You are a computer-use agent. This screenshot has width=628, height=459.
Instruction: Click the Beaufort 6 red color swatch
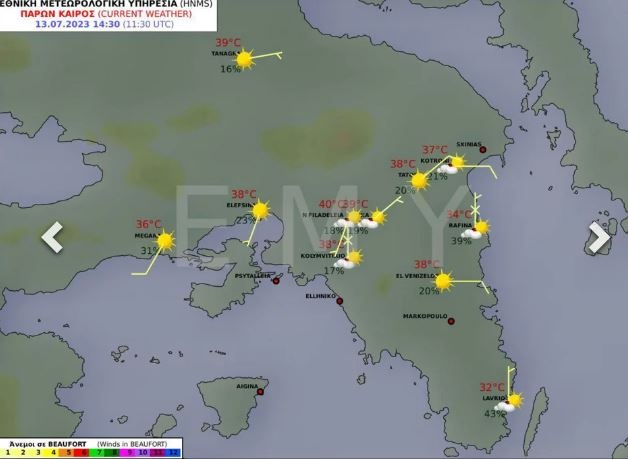point(84,453)
